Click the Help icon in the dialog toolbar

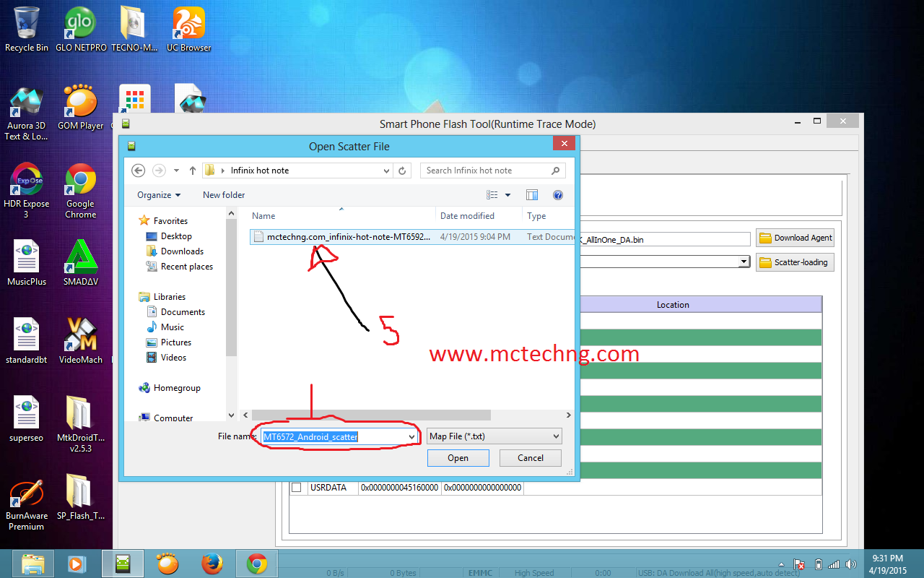(558, 194)
